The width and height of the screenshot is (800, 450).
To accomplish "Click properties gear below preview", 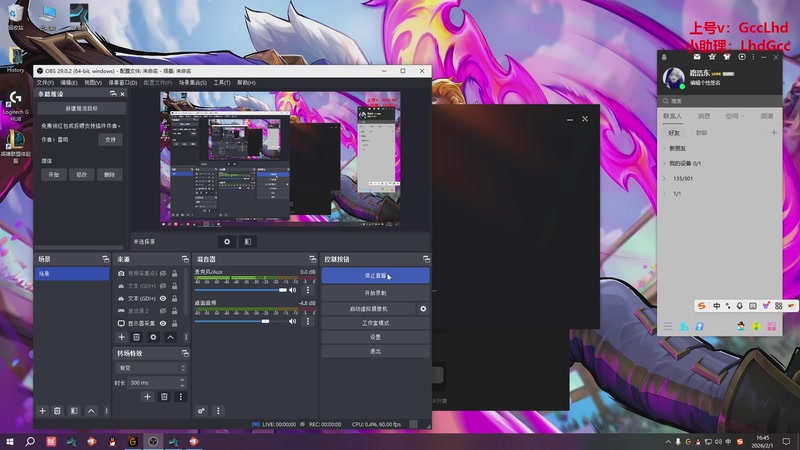I will [x=227, y=242].
